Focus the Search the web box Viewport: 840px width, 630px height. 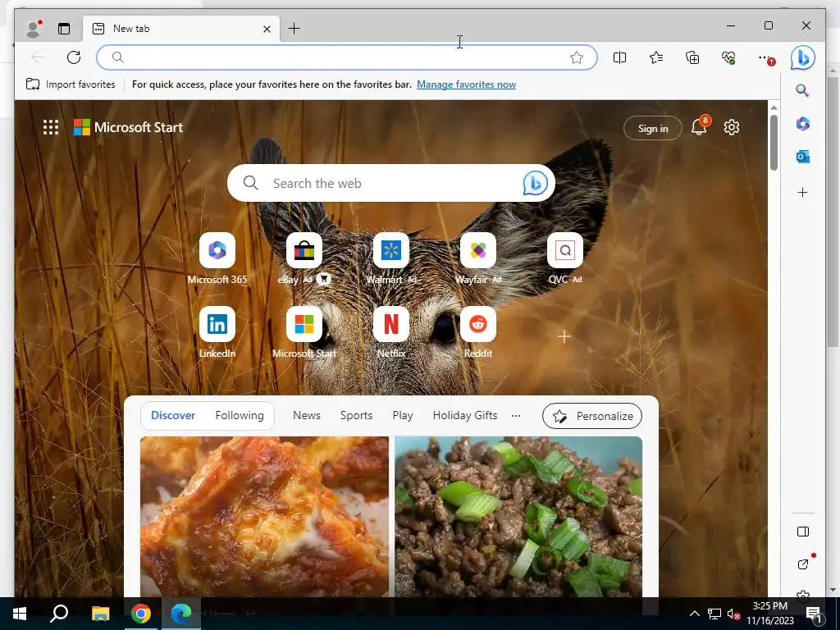click(x=391, y=183)
